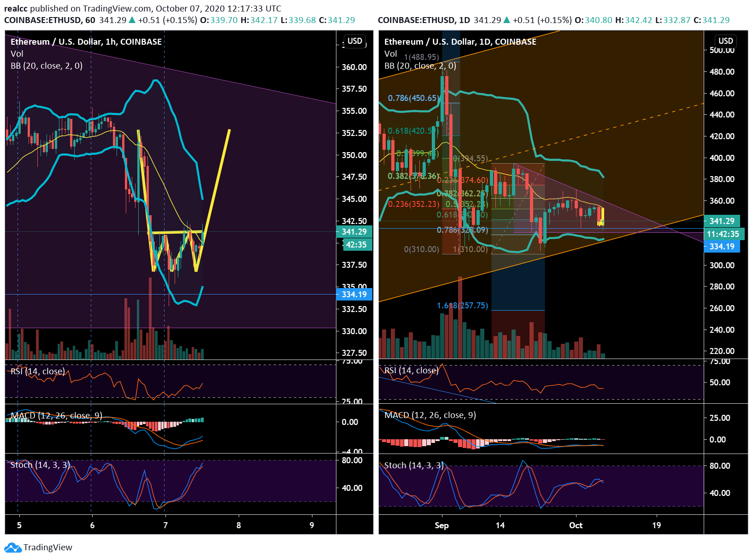Click the date 19 on the 1D time axis
This screenshot has height=560, width=753.
point(656,525)
